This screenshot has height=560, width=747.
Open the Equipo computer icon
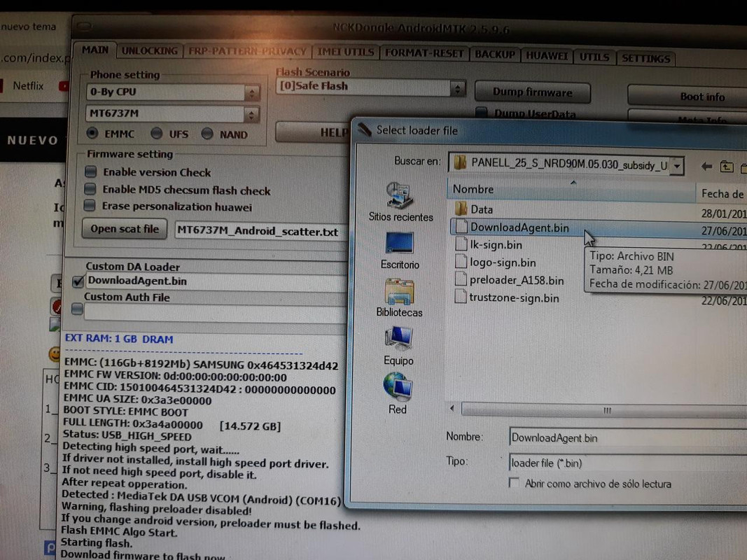coord(398,339)
